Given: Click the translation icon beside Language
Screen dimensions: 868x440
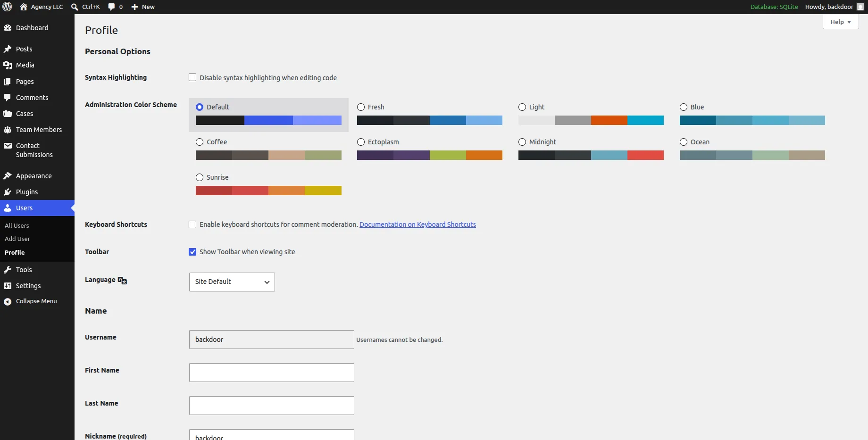Looking at the screenshot, I should tap(122, 281).
